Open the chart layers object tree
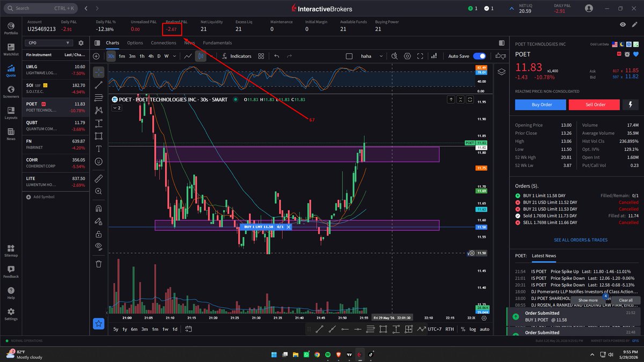Screen dimensions: 644x362 [501, 71]
